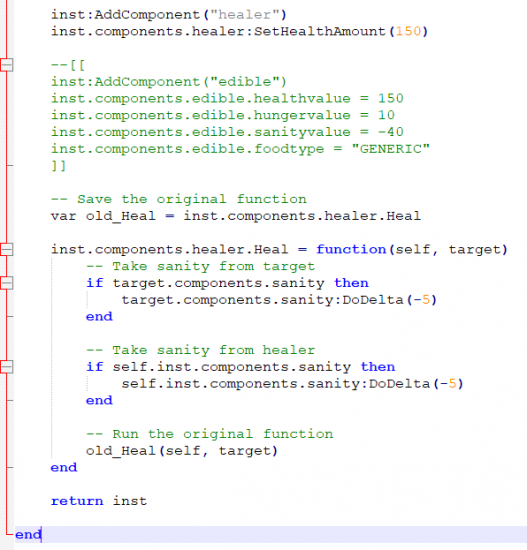
Task: Click 'if target.components.sanity then' line
Action: (x=227, y=283)
